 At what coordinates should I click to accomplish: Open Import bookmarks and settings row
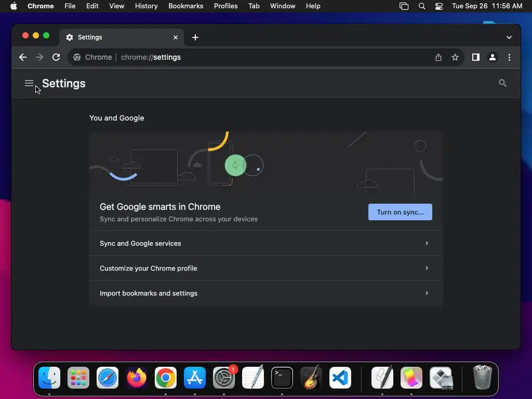tap(266, 293)
